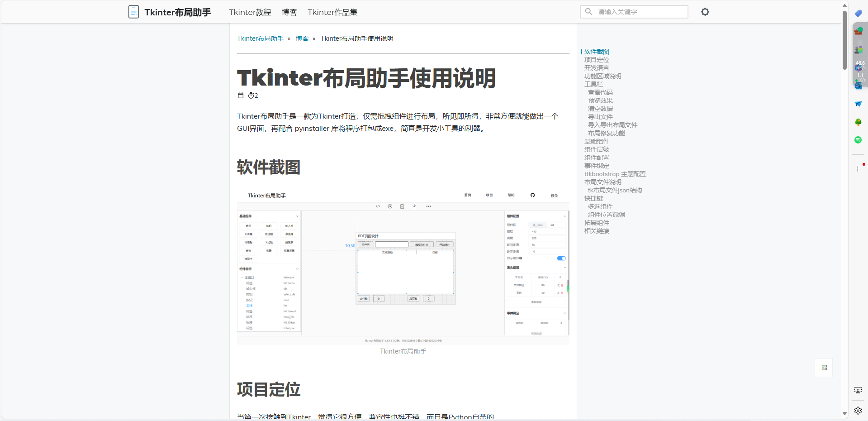The width and height of the screenshot is (868, 421).
Task: Jump to tk布局文件json结构 in contents
Action: click(615, 190)
